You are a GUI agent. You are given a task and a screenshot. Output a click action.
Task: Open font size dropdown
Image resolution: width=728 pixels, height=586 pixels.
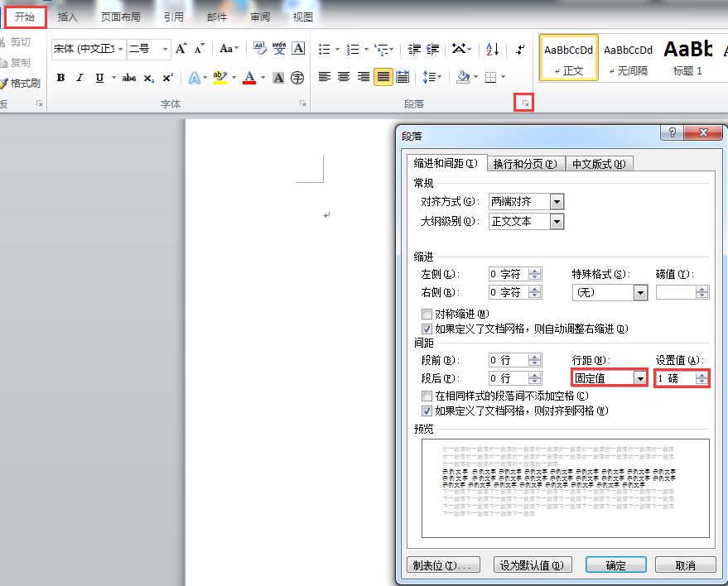click(x=165, y=49)
